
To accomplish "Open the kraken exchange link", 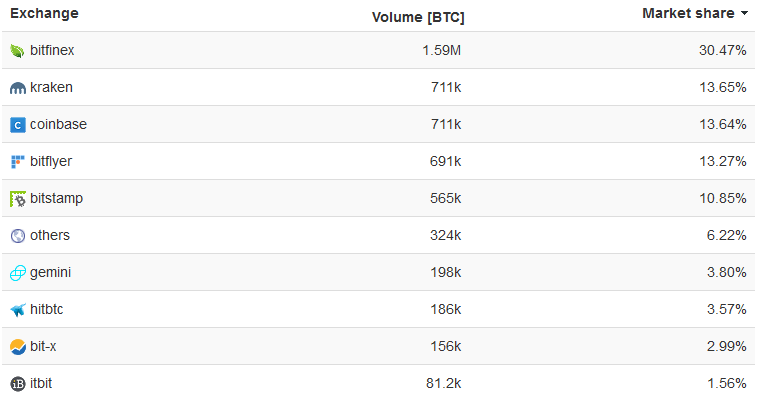I will click(51, 87).
